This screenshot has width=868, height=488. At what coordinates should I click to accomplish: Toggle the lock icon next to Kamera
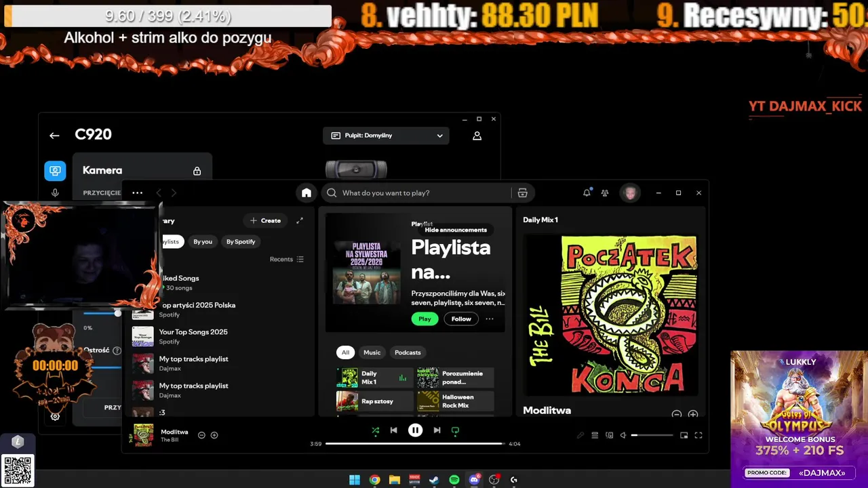pyautogui.click(x=197, y=171)
